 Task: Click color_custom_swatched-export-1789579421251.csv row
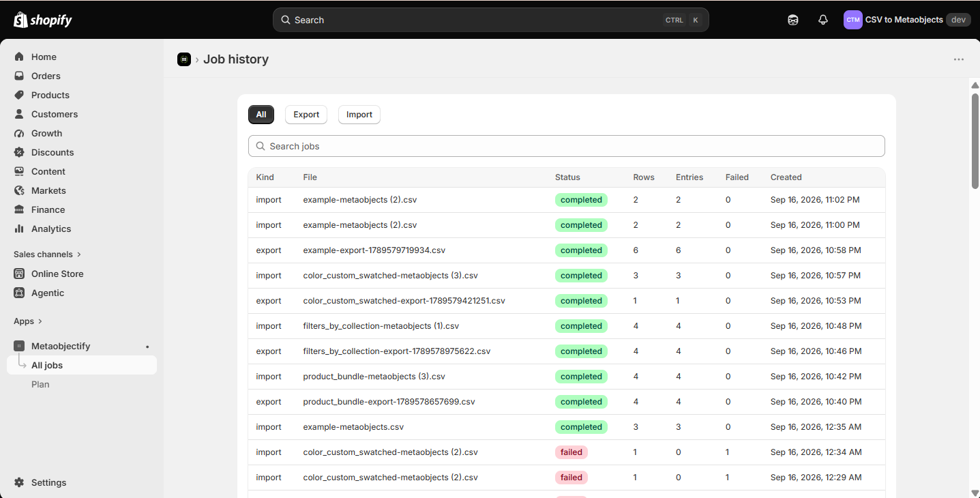coord(567,301)
